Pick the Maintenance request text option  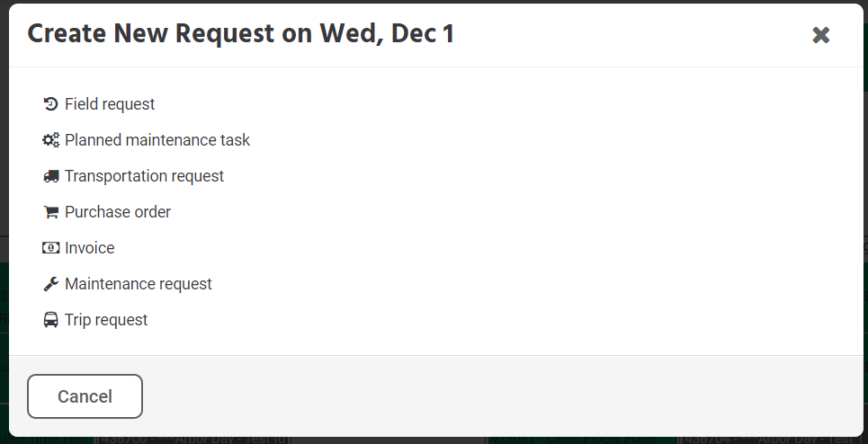click(x=139, y=284)
